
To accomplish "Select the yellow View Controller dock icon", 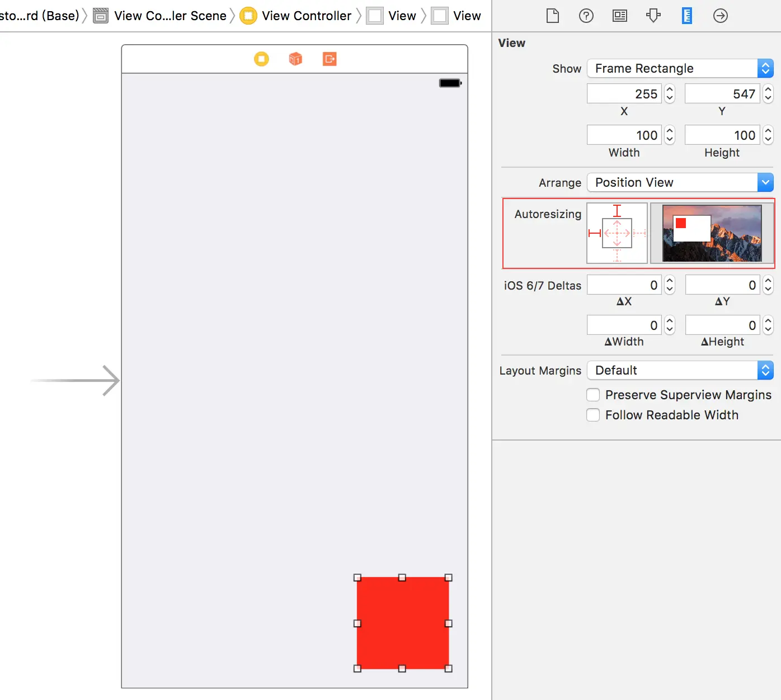I will (261, 59).
